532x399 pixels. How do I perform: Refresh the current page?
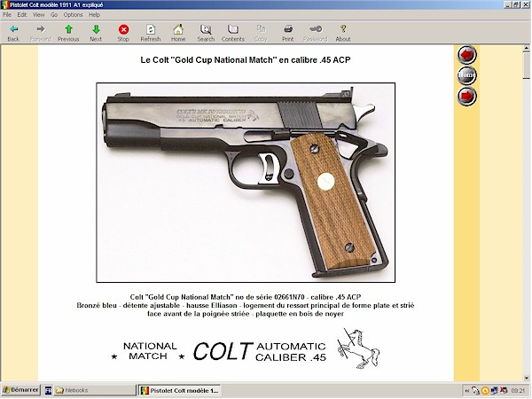point(151,34)
